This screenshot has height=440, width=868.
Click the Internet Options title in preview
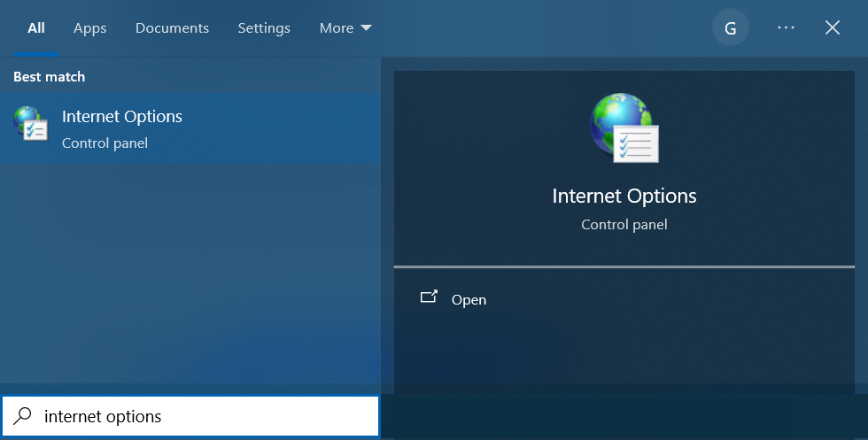[x=624, y=196]
